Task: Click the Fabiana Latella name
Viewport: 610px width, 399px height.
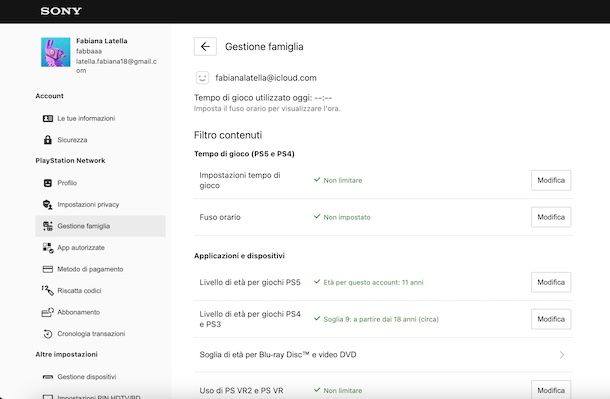Action: [x=102, y=41]
